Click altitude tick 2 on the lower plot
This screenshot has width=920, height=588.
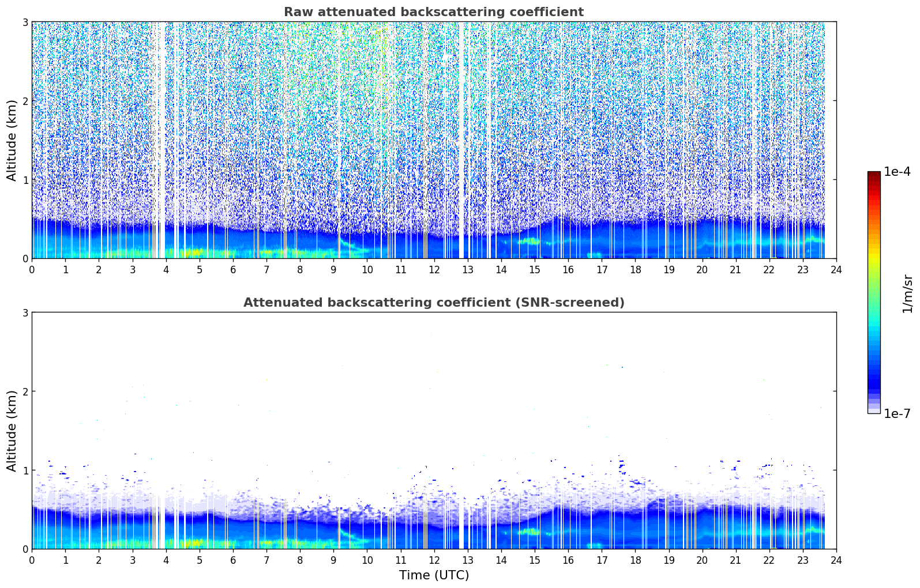pyautogui.click(x=25, y=391)
